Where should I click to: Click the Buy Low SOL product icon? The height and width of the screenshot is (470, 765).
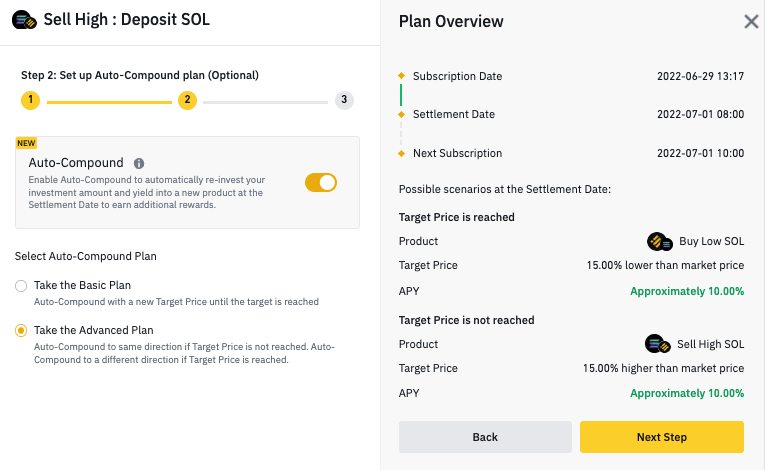click(660, 242)
